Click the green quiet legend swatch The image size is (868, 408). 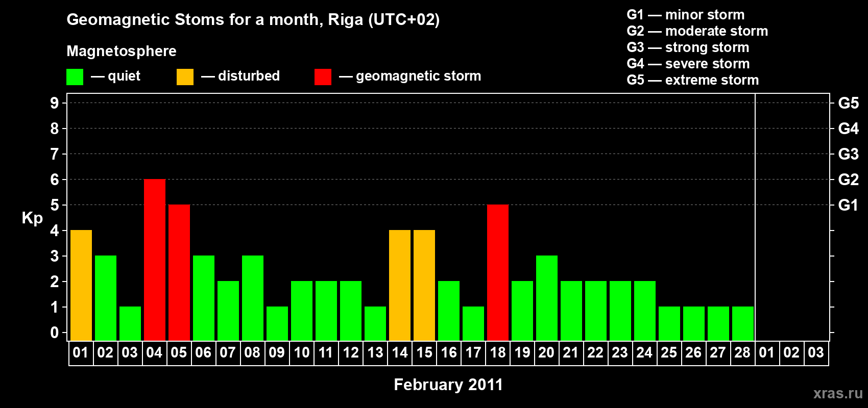75,77
